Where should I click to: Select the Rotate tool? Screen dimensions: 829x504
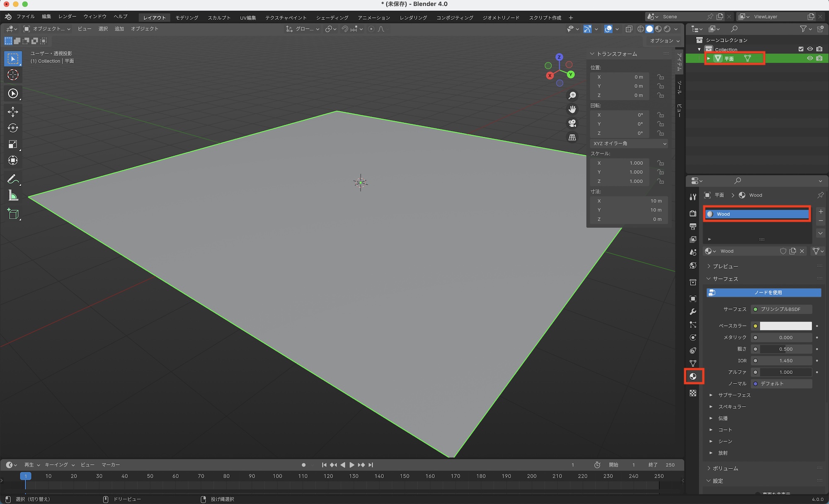tap(13, 128)
